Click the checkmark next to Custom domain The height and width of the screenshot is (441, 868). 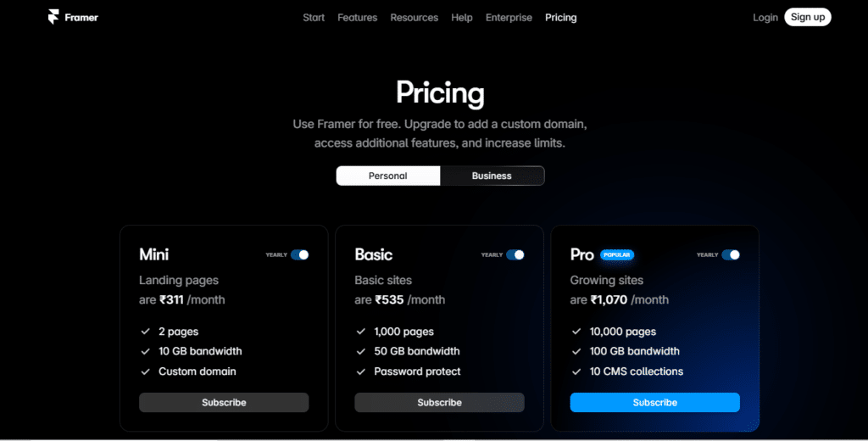click(146, 371)
